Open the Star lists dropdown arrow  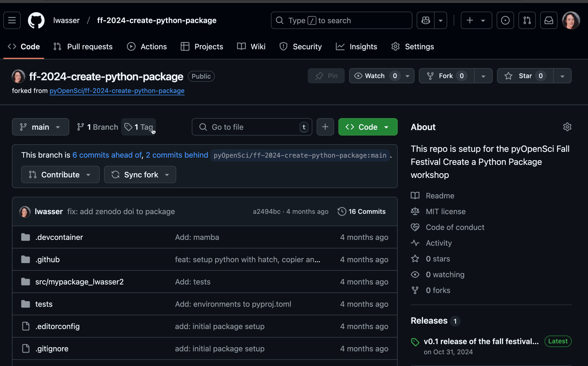click(562, 76)
